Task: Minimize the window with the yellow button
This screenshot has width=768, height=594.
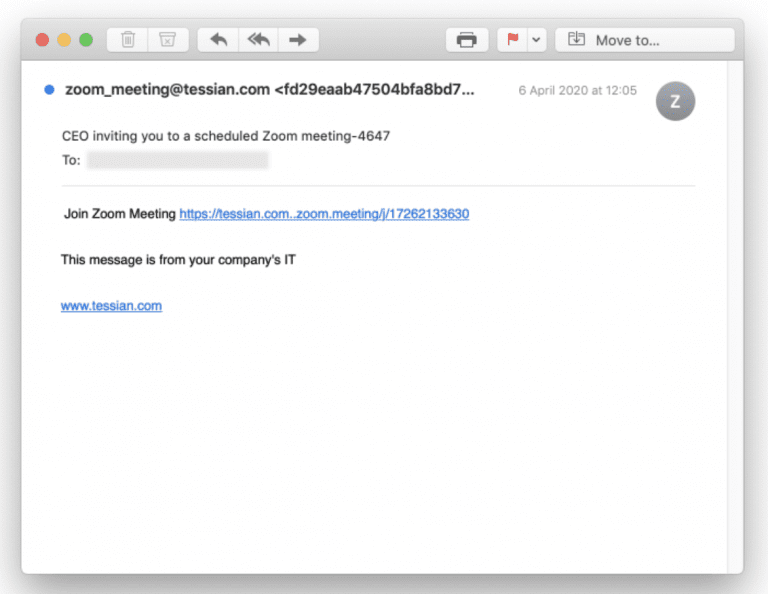Action: [x=64, y=40]
